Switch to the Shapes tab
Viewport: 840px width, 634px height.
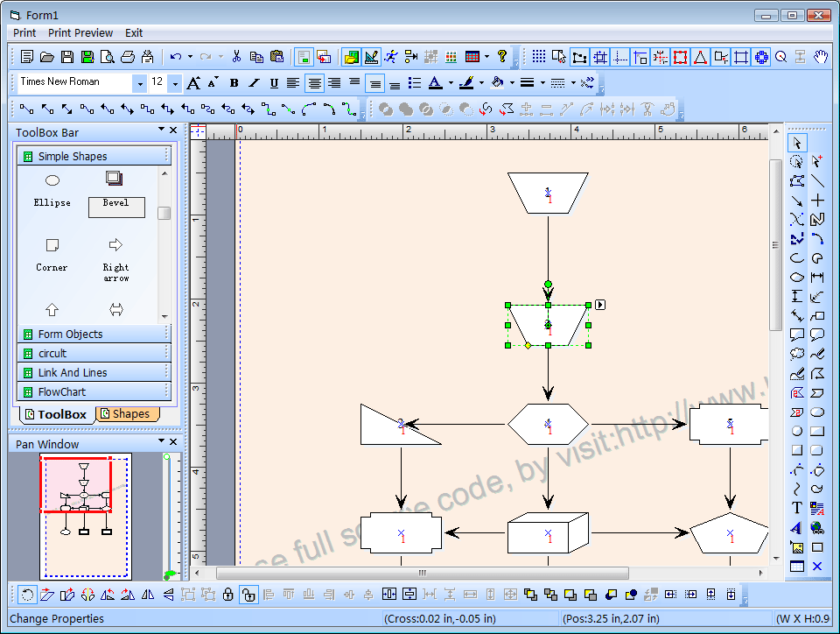pyautogui.click(x=127, y=414)
